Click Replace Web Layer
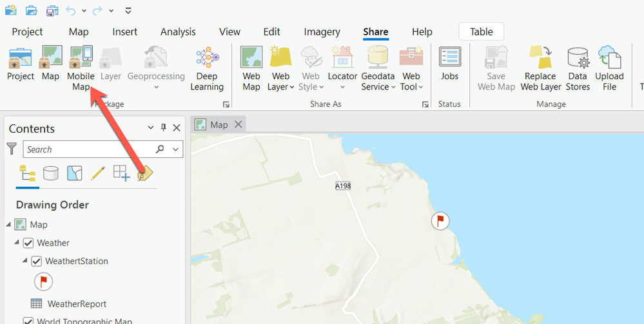This screenshot has height=324, width=644. (540, 68)
